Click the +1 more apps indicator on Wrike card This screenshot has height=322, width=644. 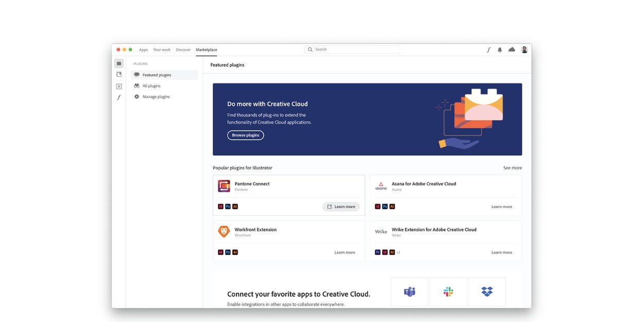click(x=398, y=253)
